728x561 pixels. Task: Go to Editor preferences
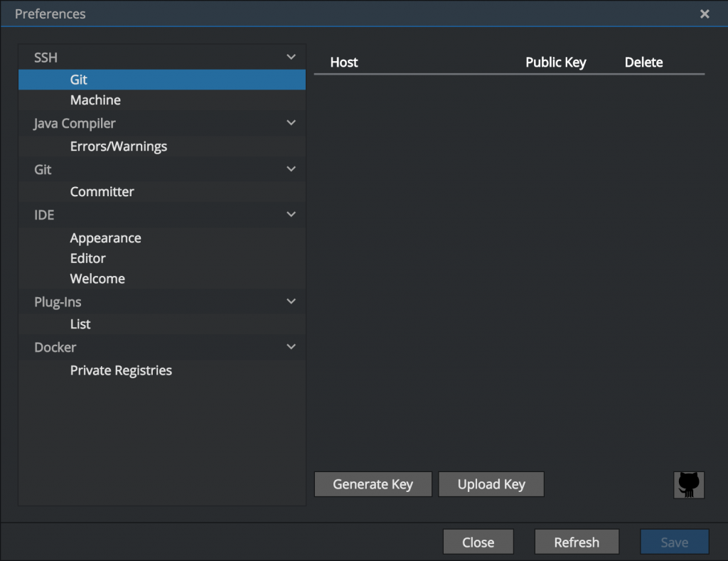(87, 258)
